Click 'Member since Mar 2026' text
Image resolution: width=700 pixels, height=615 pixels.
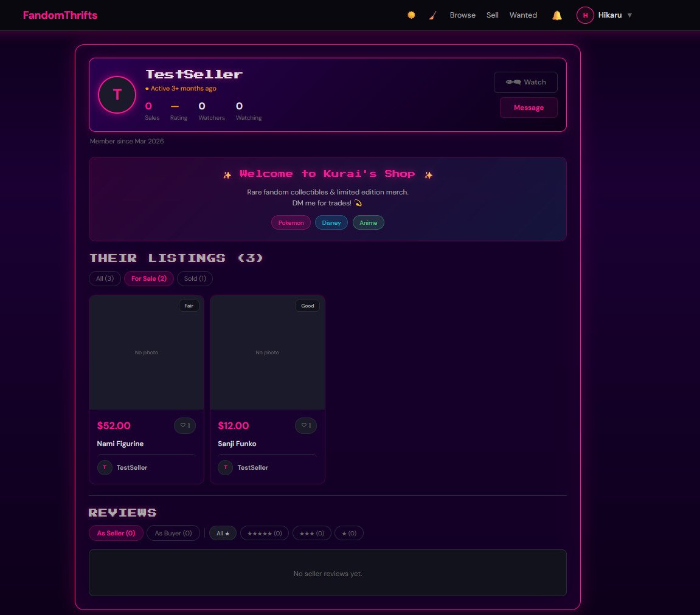(126, 141)
